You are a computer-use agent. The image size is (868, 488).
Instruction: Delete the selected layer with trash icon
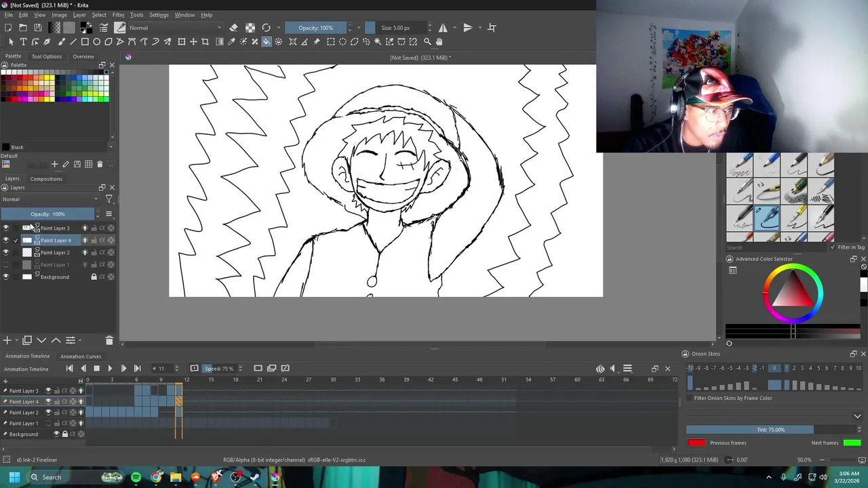tap(109, 340)
